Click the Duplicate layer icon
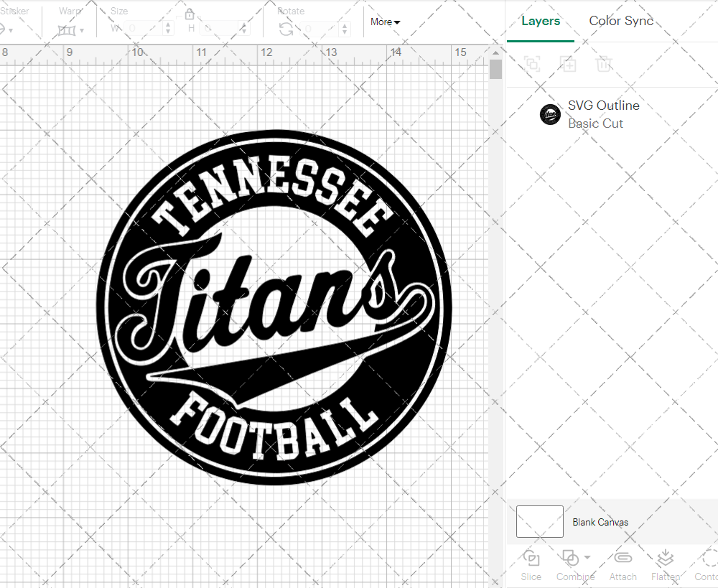718x588 pixels. pos(568,64)
